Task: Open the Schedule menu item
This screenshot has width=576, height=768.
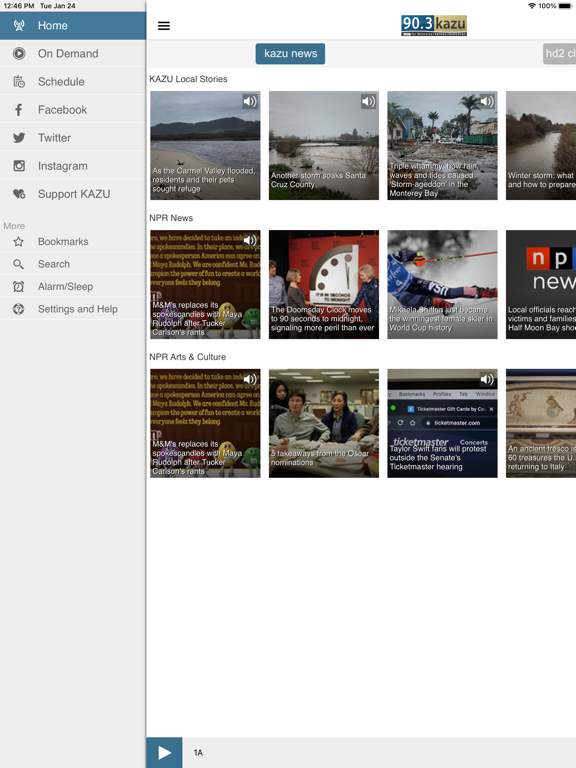Action: click(73, 82)
